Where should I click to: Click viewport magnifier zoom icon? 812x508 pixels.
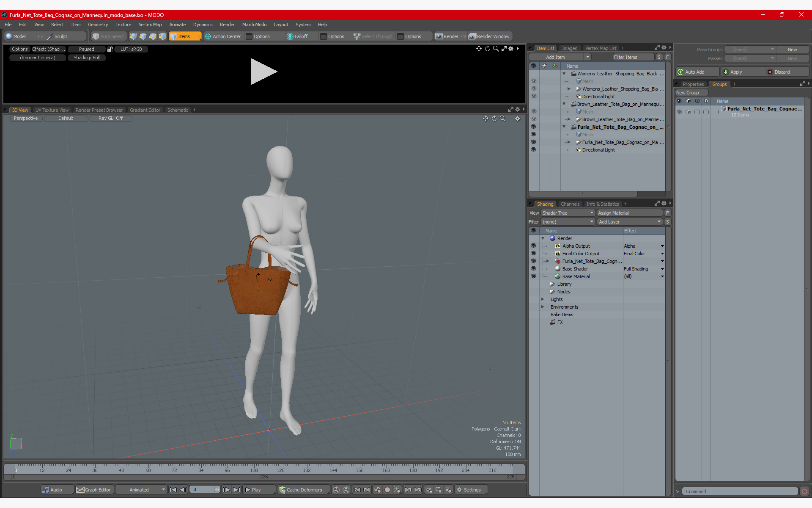502,119
